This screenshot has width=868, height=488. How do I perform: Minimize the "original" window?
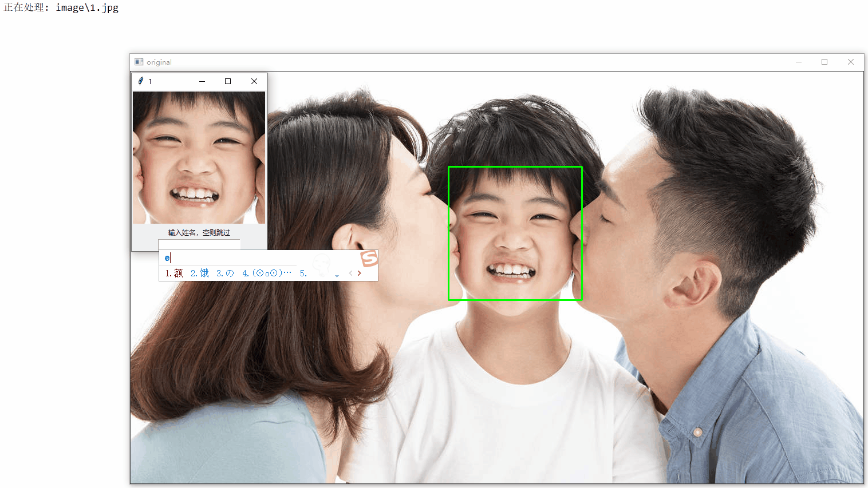pos(799,62)
